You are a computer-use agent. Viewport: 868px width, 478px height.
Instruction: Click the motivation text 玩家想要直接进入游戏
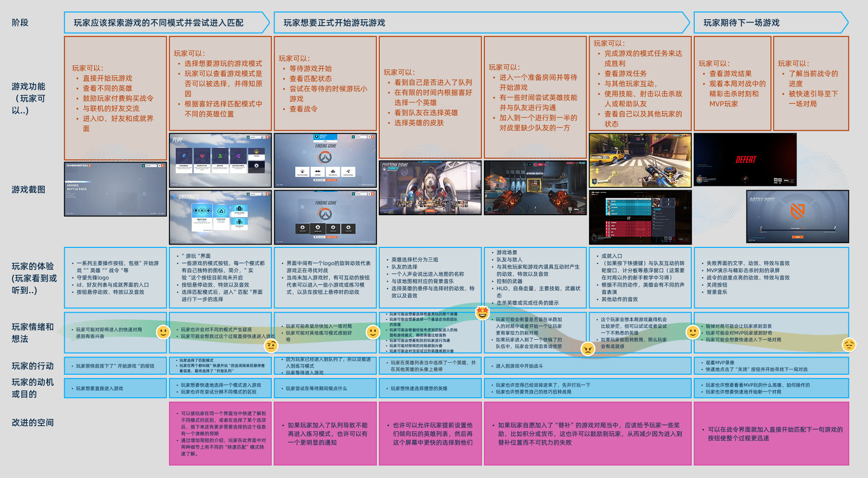click(99, 389)
